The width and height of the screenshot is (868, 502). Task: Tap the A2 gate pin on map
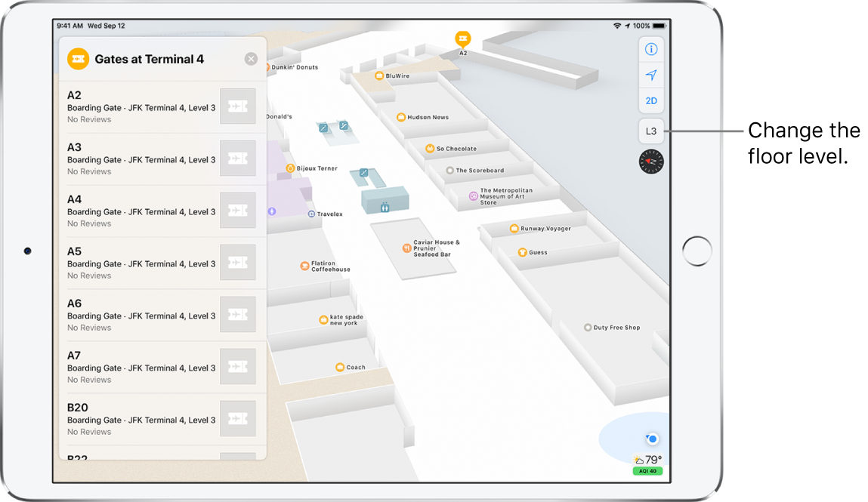click(x=463, y=38)
